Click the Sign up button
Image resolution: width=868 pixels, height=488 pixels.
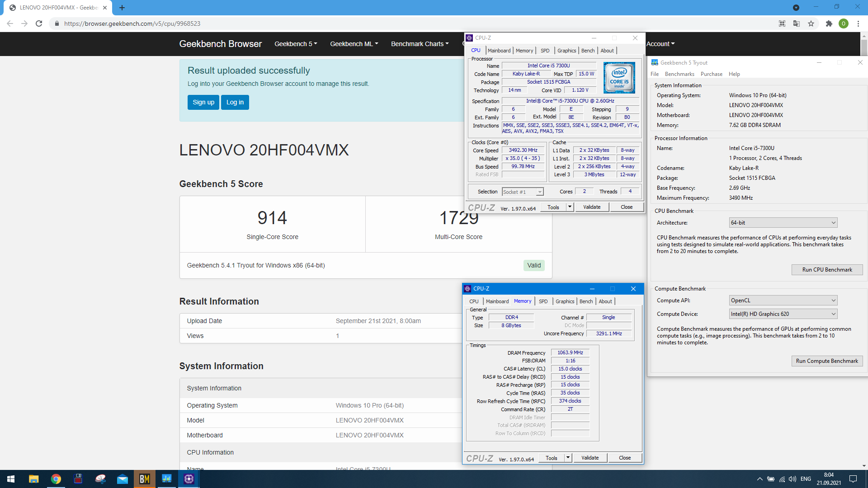pos(203,102)
